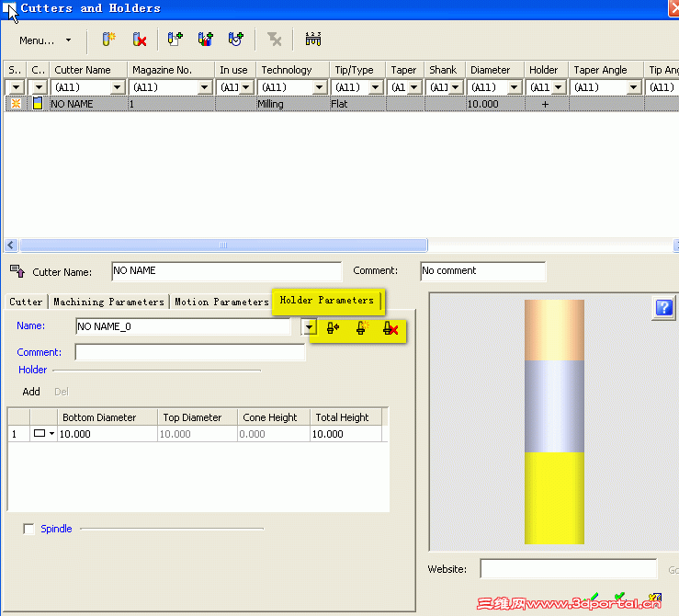This screenshot has width=679, height=616.
Task: Open help via the blue question mark icon
Action: (663, 308)
